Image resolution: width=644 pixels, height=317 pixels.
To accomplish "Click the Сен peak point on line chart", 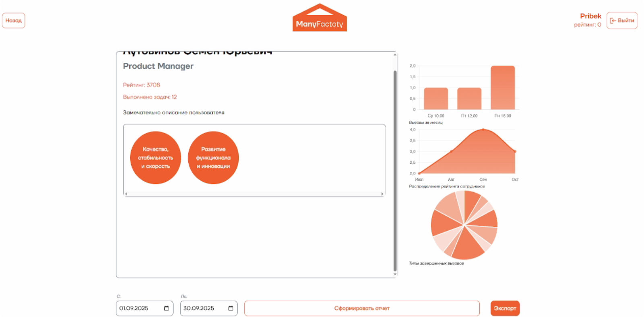I will click(x=483, y=130).
